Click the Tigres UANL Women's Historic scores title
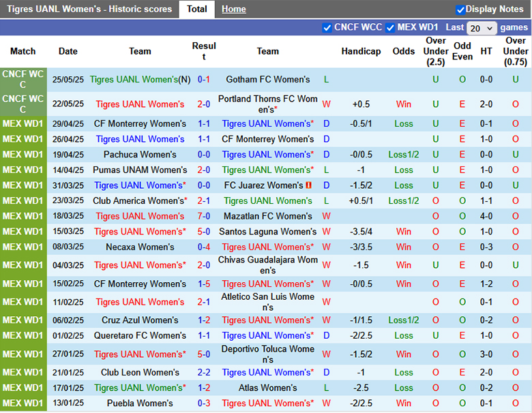The width and height of the screenshot is (532, 413). click(x=89, y=9)
